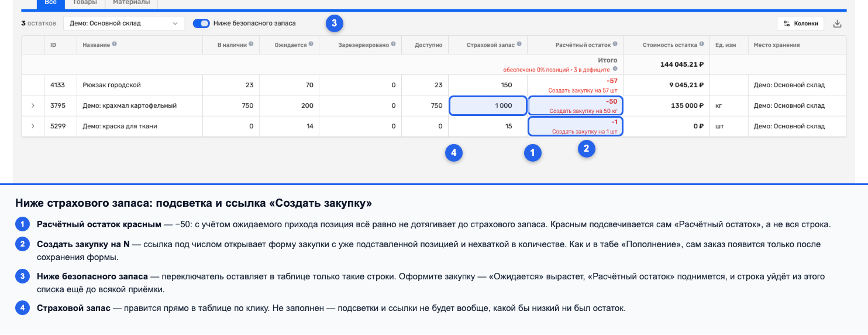Screen dimensions: 868x335
Task: Download the stock table export icon
Action: [837, 23]
